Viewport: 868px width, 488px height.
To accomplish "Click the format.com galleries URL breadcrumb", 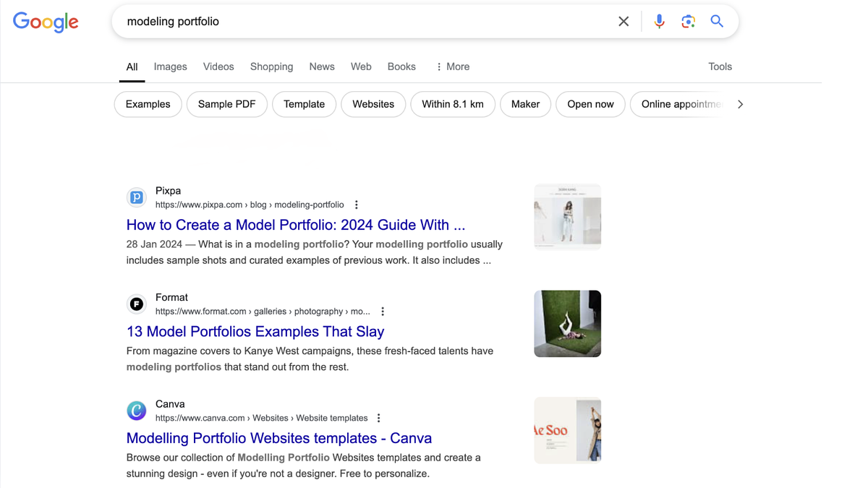I will 263,312.
